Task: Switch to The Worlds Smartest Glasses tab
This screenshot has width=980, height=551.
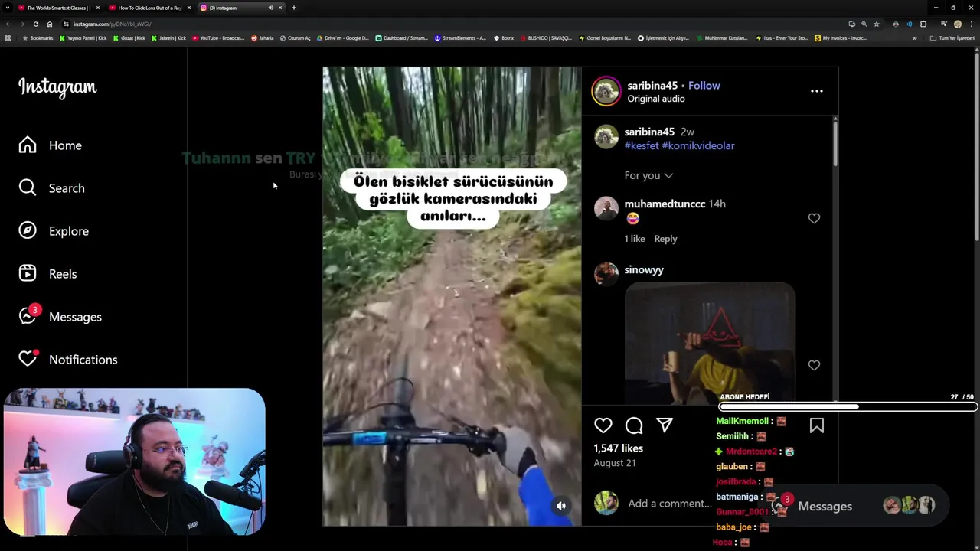Action: pos(58,8)
